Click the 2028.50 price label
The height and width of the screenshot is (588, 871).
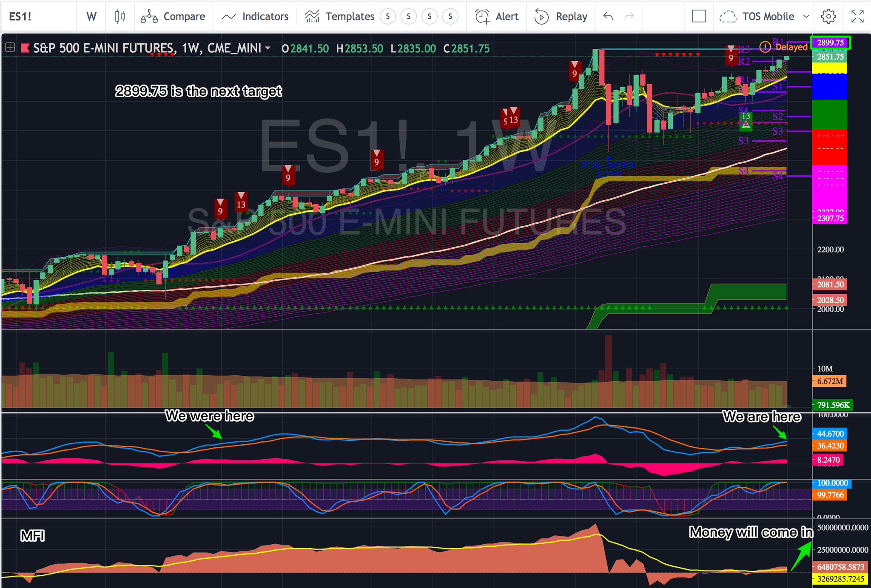tap(830, 300)
